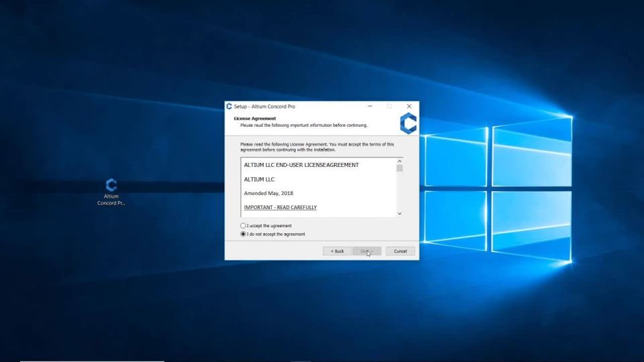Click the Back button
This screenshot has width=644, height=362.
337,251
